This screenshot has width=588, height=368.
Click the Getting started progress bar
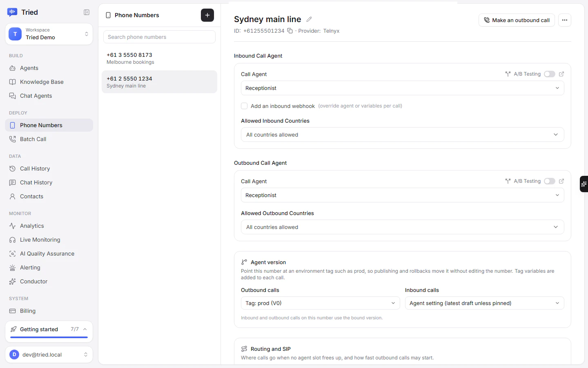(x=49, y=337)
